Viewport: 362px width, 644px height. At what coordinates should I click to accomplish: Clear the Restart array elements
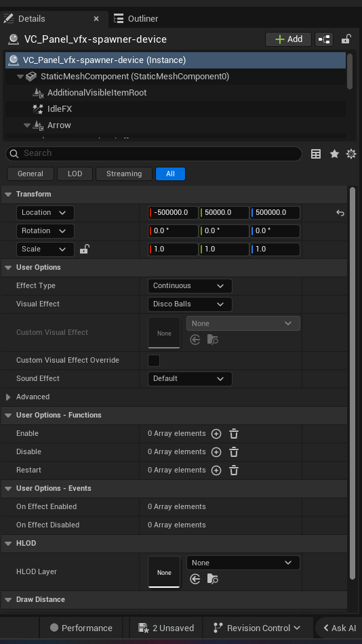(x=234, y=470)
